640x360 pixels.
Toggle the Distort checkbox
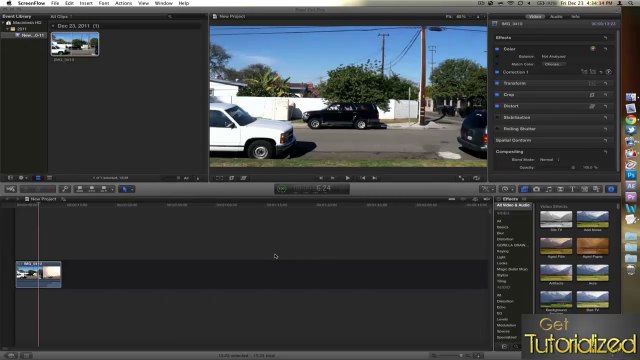[x=497, y=106]
